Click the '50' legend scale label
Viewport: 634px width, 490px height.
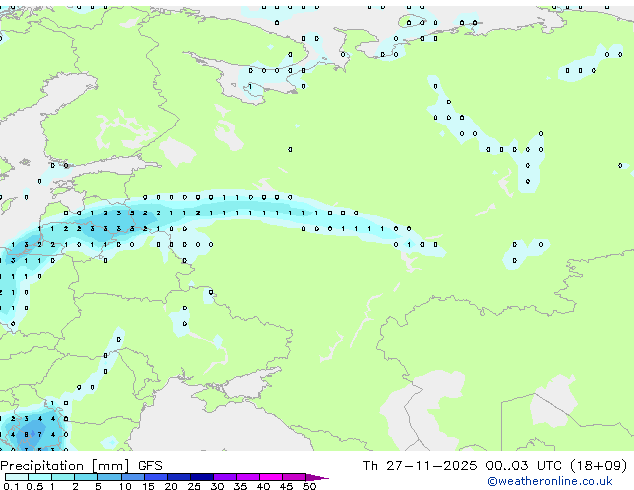pos(309,486)
